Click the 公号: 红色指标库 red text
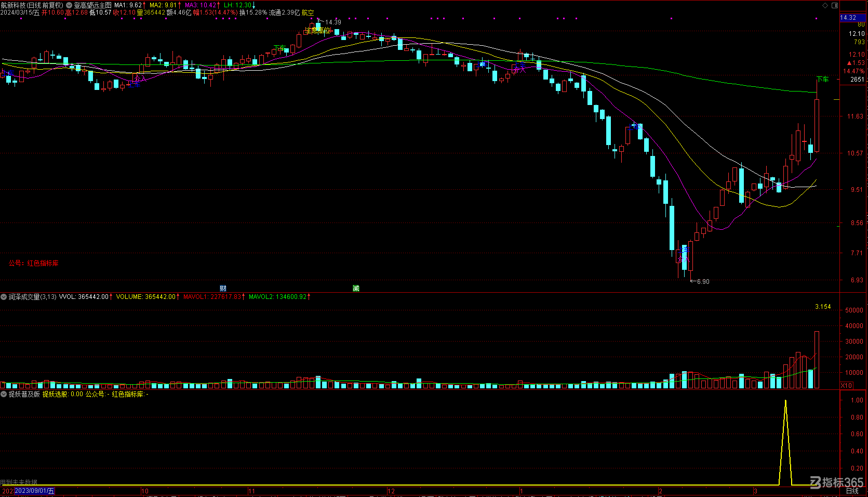 [34, 263]
